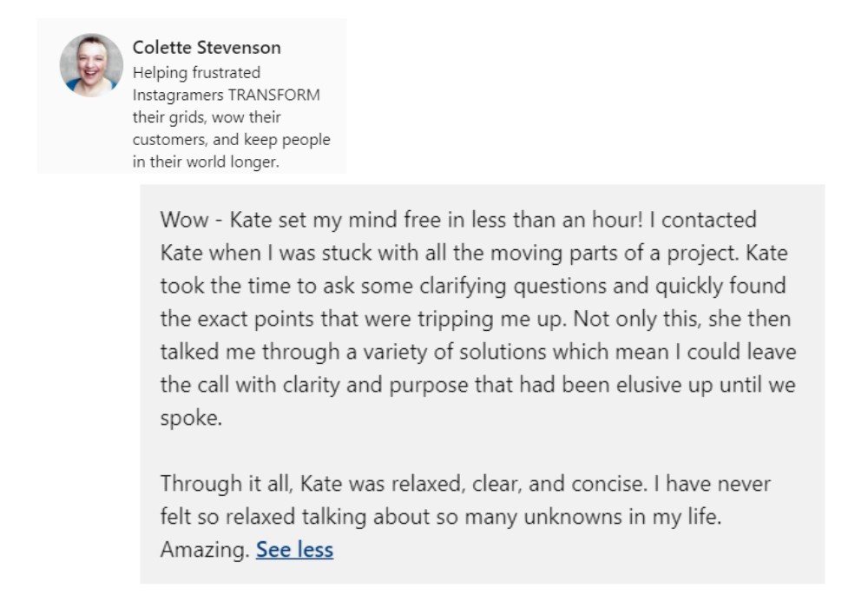Click the word TRANSFORM in the headline
This screenshot has height=608, width=868.
click(x=279, y=96)
